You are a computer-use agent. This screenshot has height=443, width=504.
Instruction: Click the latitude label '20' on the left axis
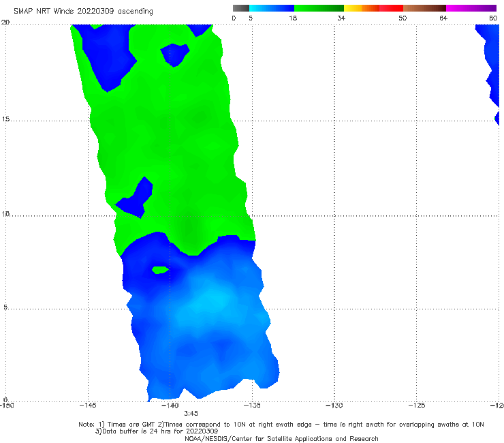[x=5, y=22]
